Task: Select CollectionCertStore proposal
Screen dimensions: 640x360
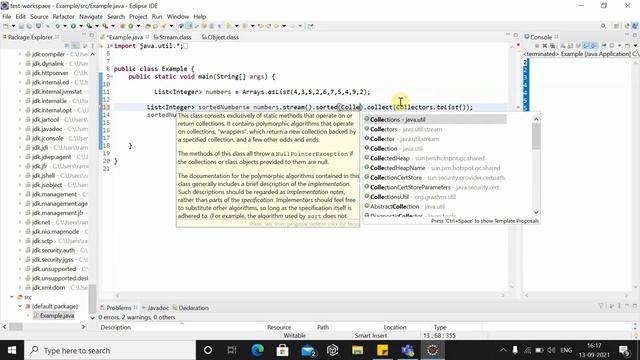Action: click(x=435, y=178)
